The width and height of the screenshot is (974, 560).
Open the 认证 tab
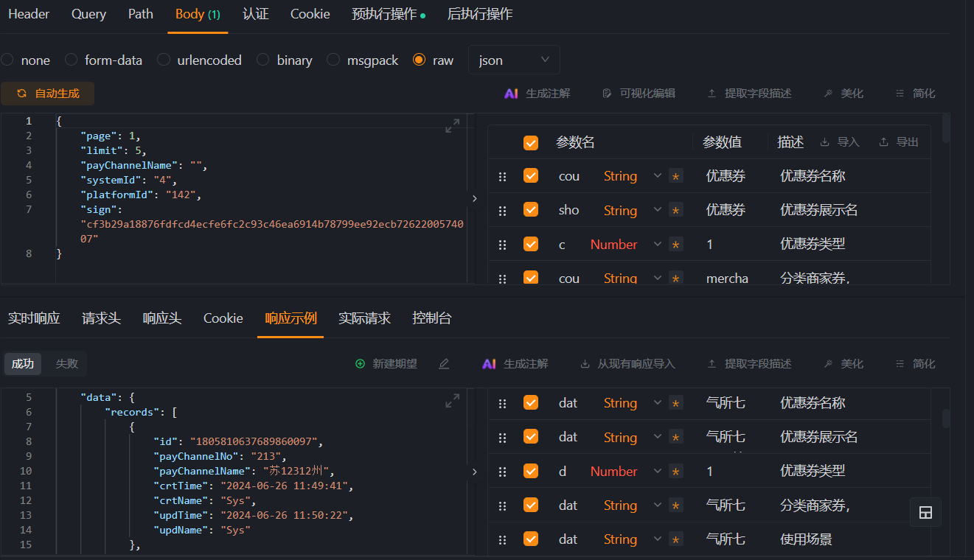click(256, 14)
